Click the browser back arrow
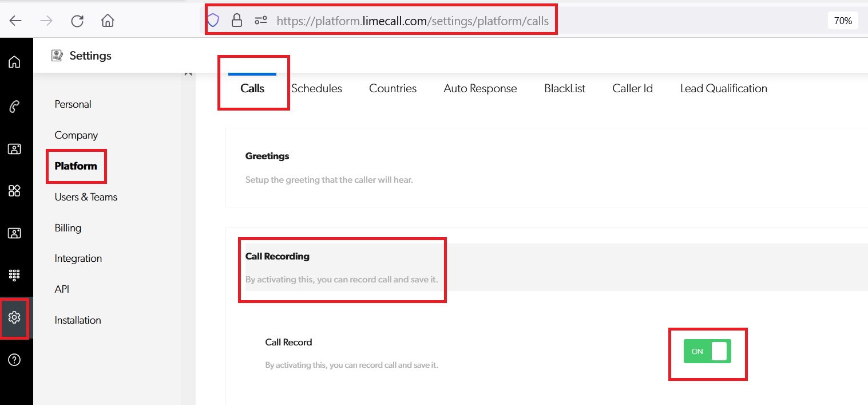Screen dimensions: 868x405 (x=15, y=21)
